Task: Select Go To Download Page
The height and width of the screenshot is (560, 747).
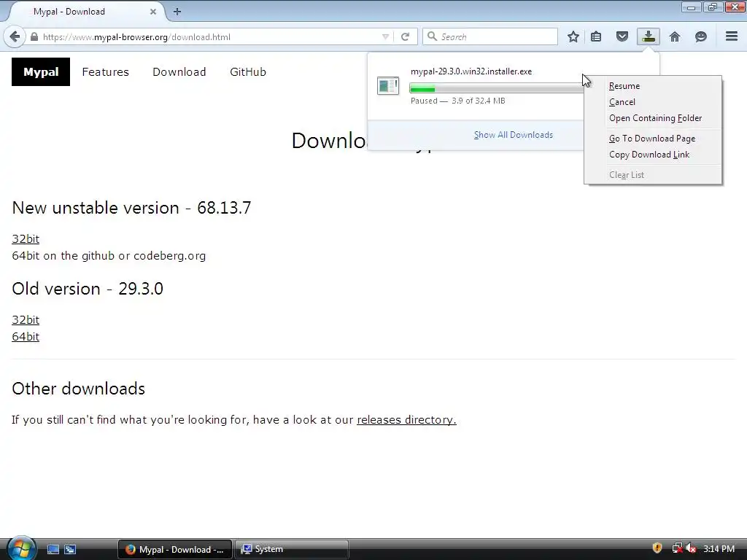Action: 653,139
